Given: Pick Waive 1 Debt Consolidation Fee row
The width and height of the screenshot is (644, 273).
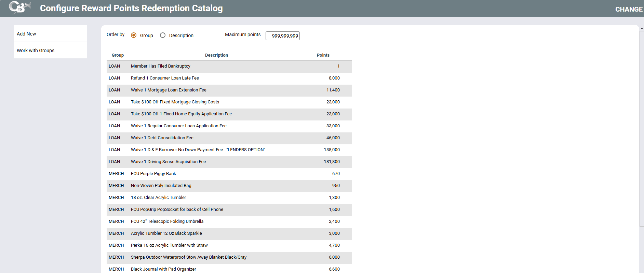Looking at the screenshot, I should (162, 138).
